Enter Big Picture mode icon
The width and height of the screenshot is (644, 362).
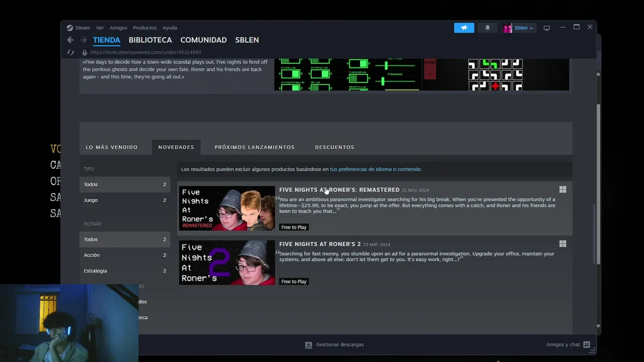(546, 28)
